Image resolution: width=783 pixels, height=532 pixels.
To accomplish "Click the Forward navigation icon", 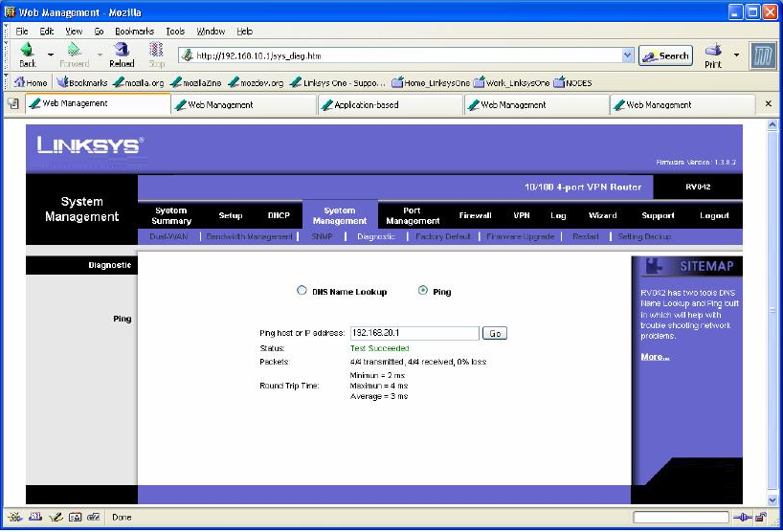I will coord(74,50).
